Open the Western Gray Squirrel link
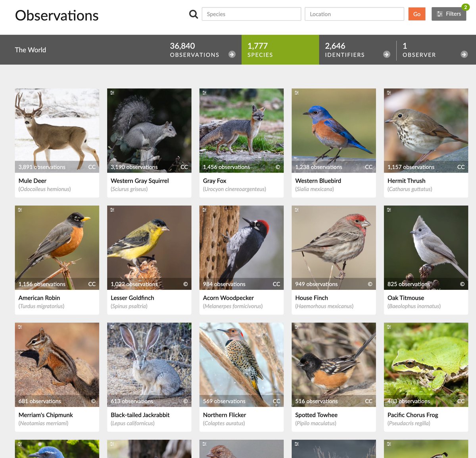The image size is (476, 458). tap(140, 181)
